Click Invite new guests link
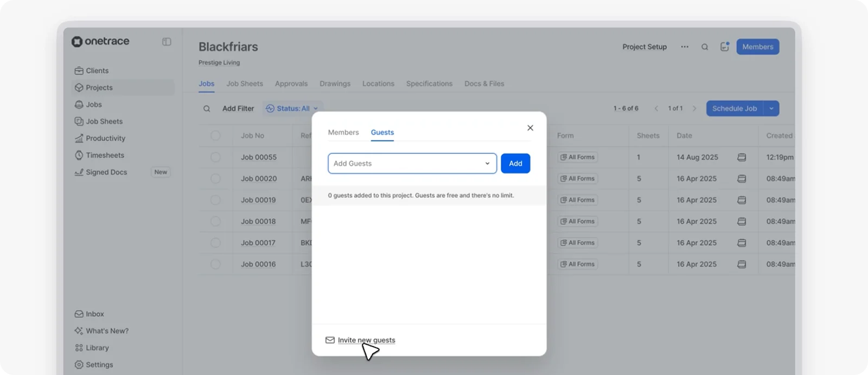This screenshot has height=375, width=868. click(366, 340)
